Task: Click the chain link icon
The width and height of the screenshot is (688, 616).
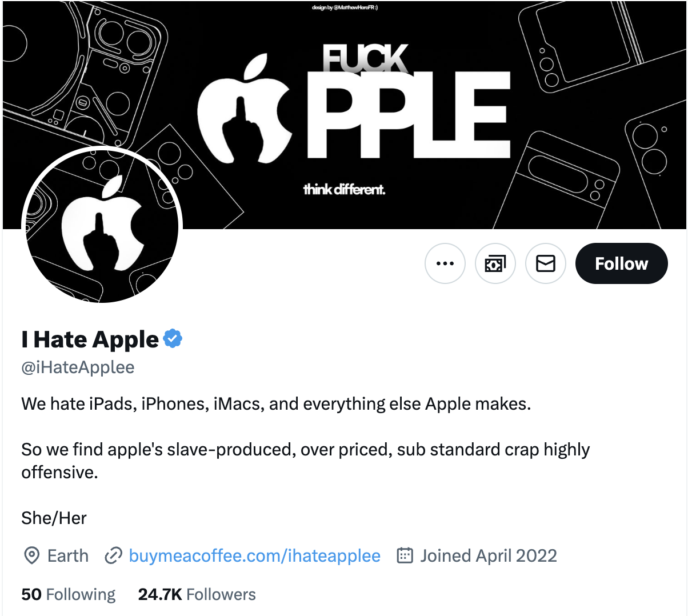Action: pyautogui.click(x=113, y=555)
